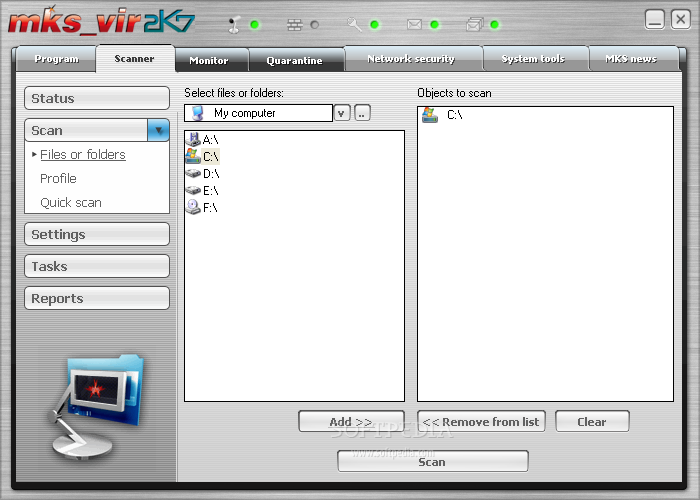The width and height of the screenshot is (700, 500).
Task: Toggle green indicator beside key icon
Action: click(375, 25)
